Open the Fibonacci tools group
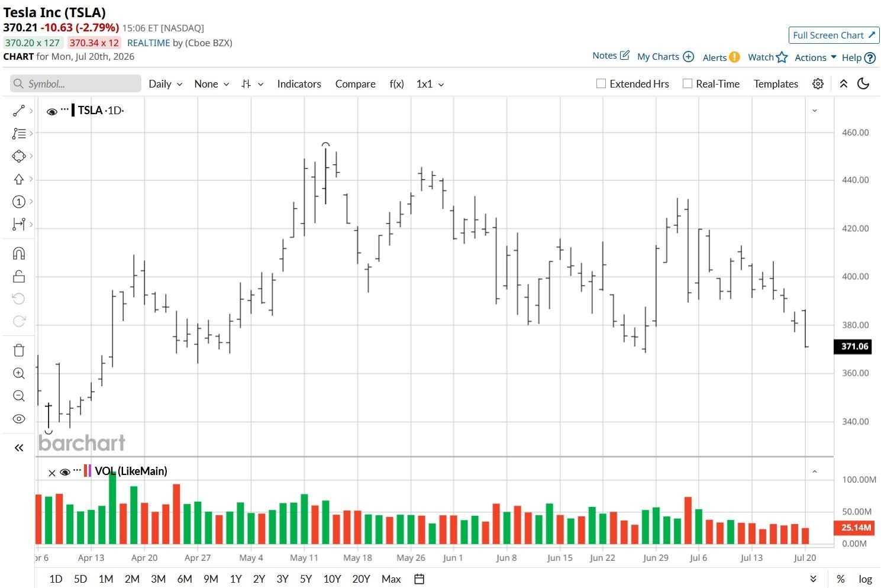 click(19, 134)
